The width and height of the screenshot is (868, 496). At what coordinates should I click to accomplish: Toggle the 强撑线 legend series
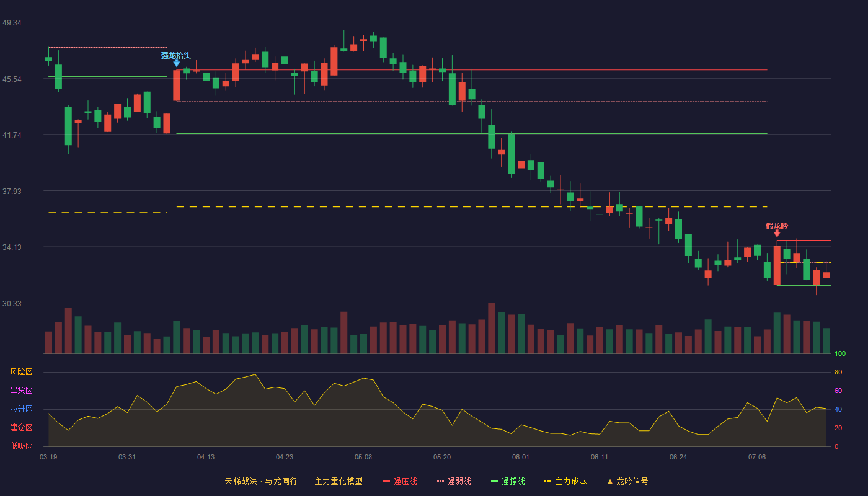coord(508,481)
